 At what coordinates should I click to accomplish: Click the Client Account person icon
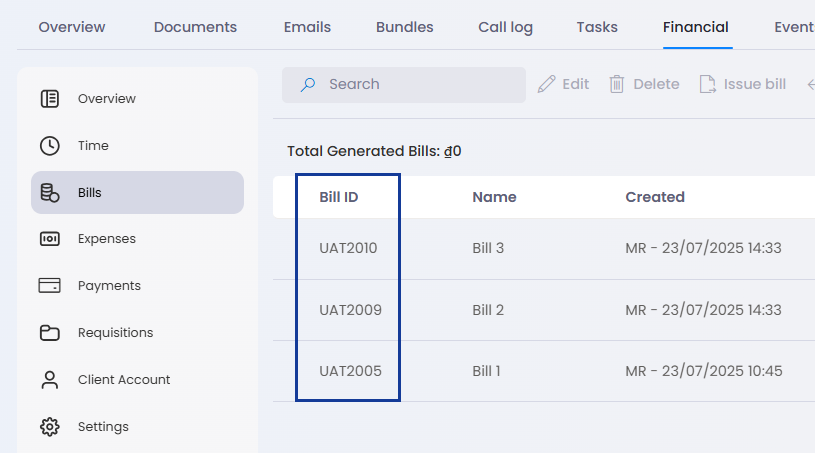50,380
